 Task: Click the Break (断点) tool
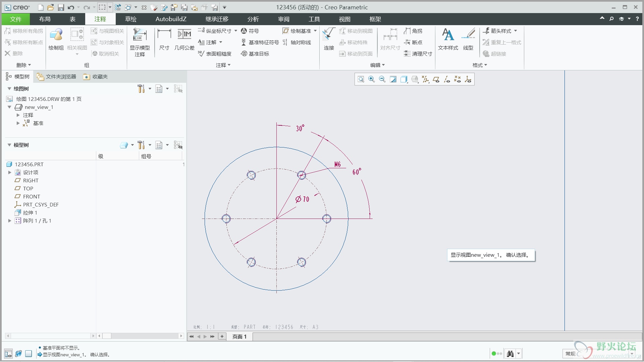tap(413, 42)
